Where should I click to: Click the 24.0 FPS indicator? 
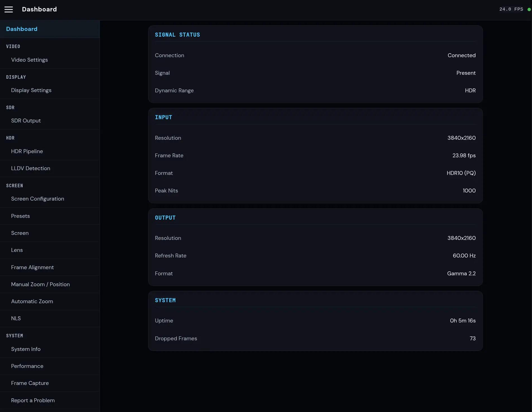coord(511,9)
